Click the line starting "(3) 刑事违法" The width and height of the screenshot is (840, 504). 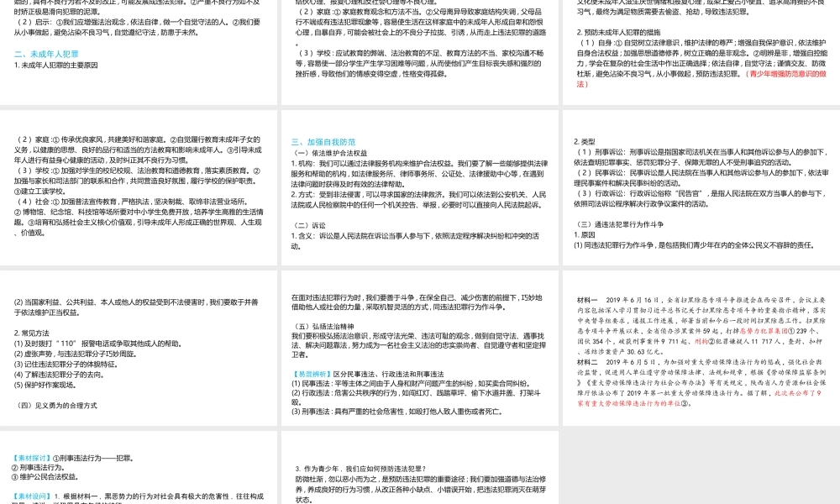397,412
